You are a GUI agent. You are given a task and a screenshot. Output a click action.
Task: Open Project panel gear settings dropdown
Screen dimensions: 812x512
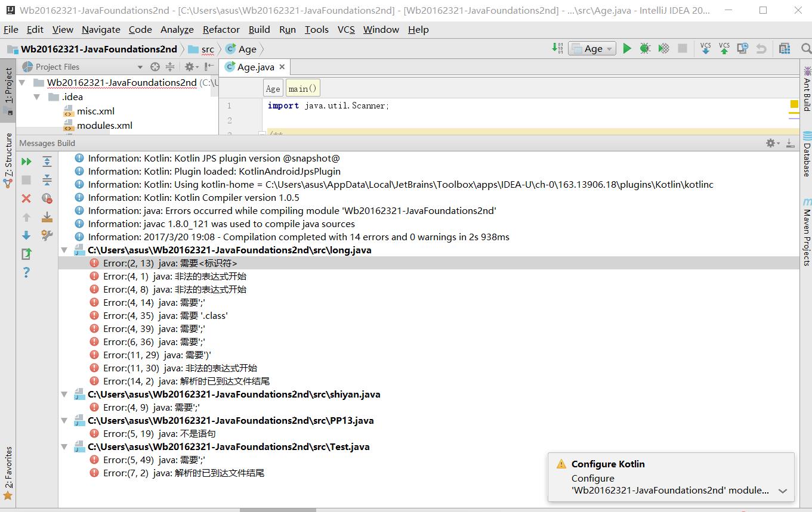[191, 67]
